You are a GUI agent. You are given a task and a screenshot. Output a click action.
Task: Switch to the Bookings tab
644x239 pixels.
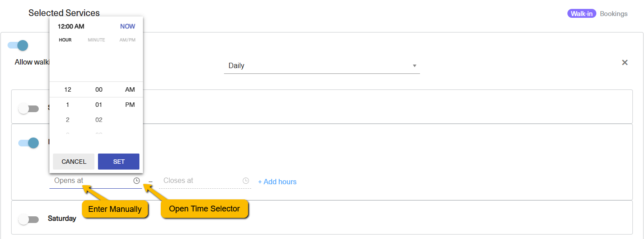[614, 14]
